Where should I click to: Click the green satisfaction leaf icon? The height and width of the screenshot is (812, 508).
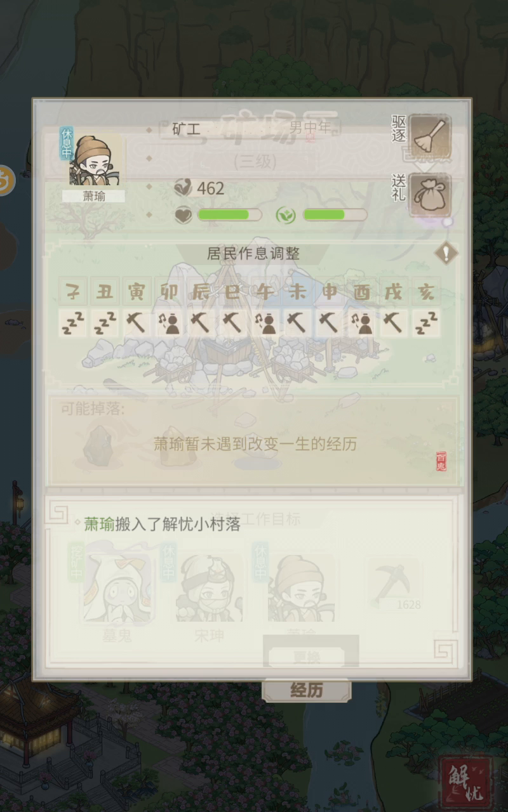point(286,215)
